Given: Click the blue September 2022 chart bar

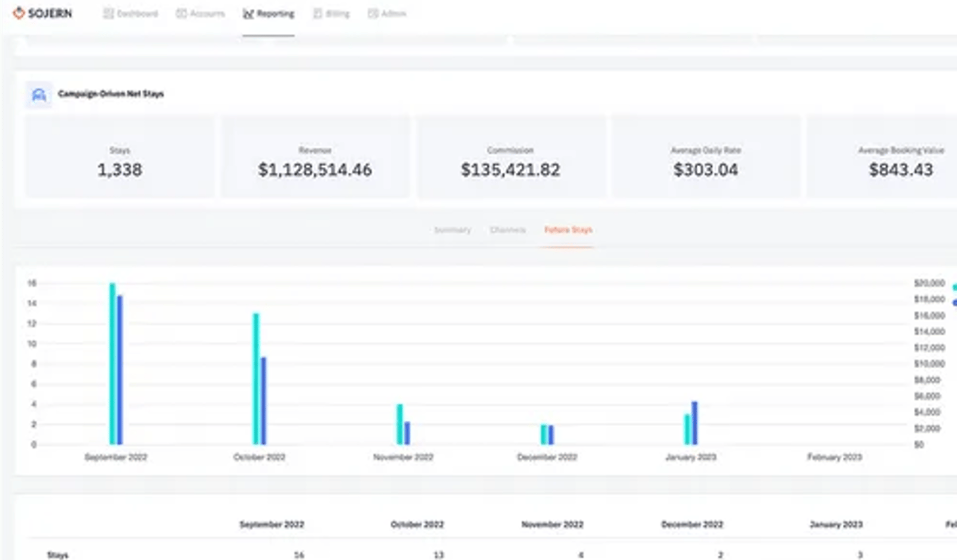Looking at the screenshot, I should 120,370.
